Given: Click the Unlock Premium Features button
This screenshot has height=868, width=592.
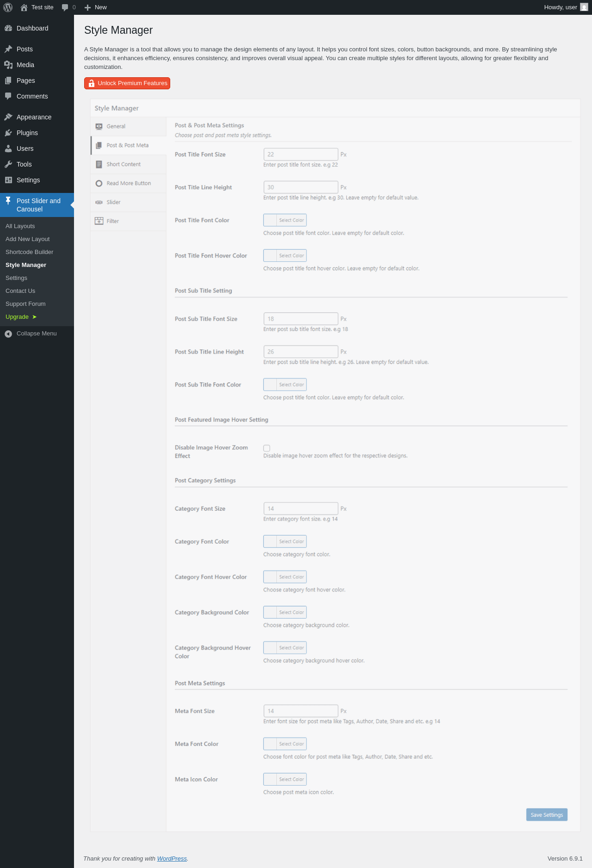Looking at the screenshot, I should (x=127, y=83).
